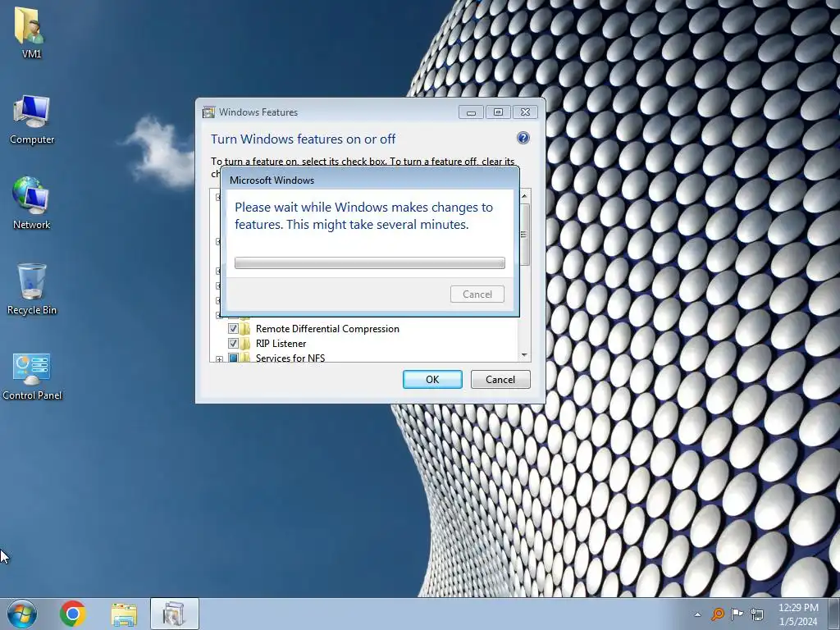
Task: Uncheck the RIP Listener checkbox
Action: (233, 344)
